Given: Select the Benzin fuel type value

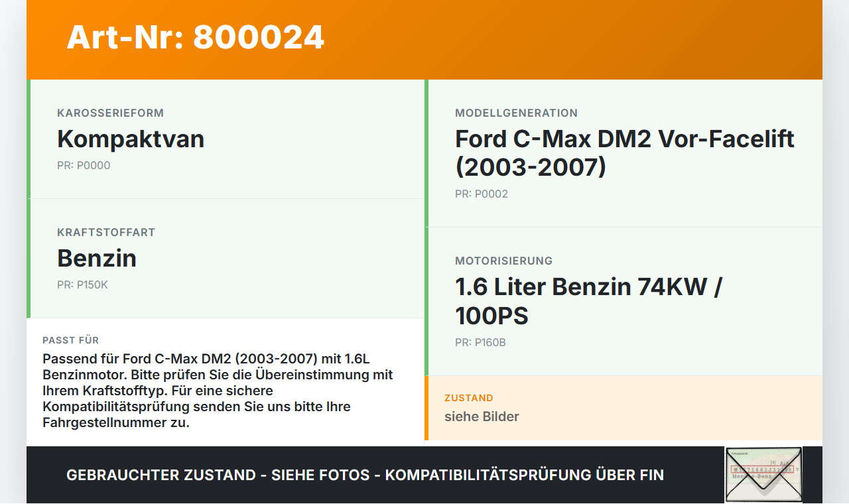Looking at the screenshot, I should tap(97, 259).
